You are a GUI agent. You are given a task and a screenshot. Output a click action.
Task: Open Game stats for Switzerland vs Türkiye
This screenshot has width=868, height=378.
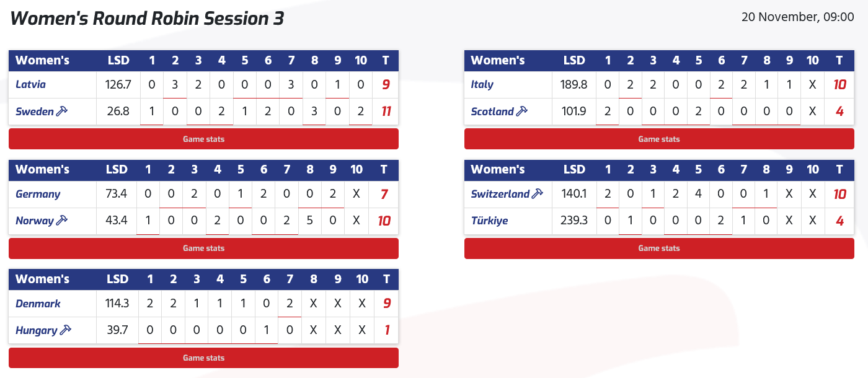click(659, 248)
